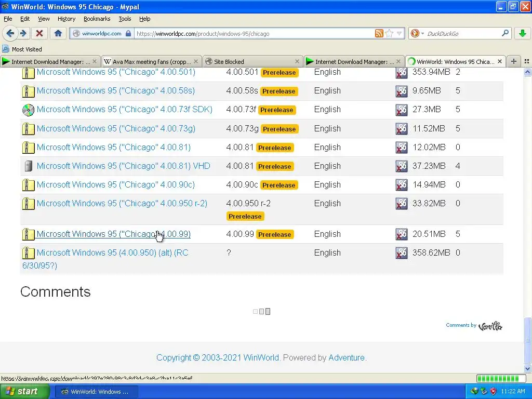The height and width of the screenshot is (399, 532).
Task: Open the Tools menu
Action: (x=125, y=19)
